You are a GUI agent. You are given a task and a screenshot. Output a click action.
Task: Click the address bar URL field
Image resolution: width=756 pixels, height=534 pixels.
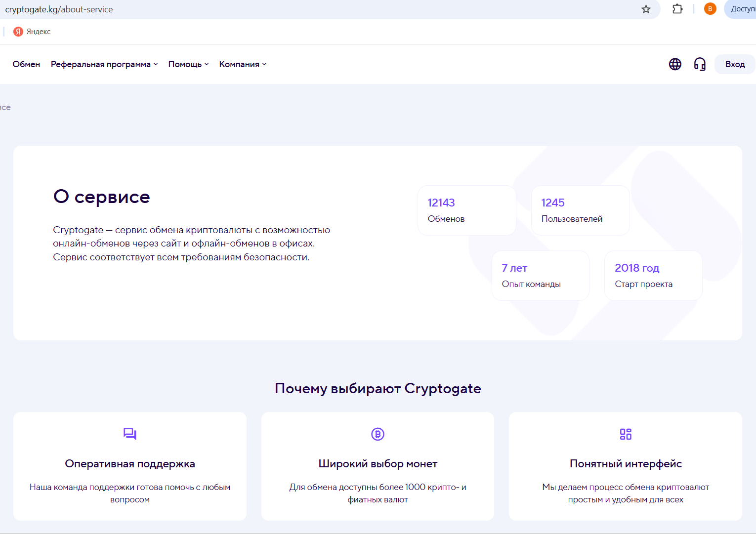(296, 9)
